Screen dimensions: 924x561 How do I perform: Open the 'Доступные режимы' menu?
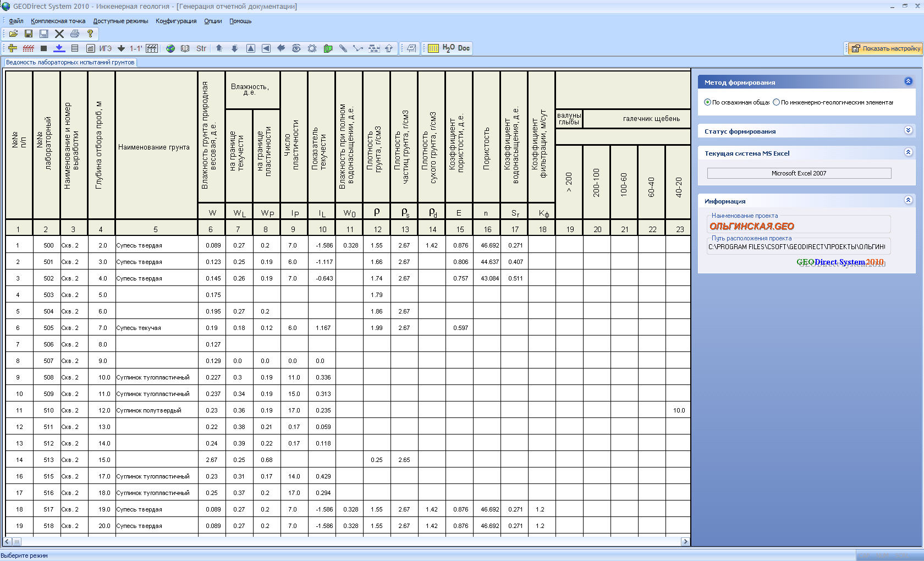click(x=120, y=21)
